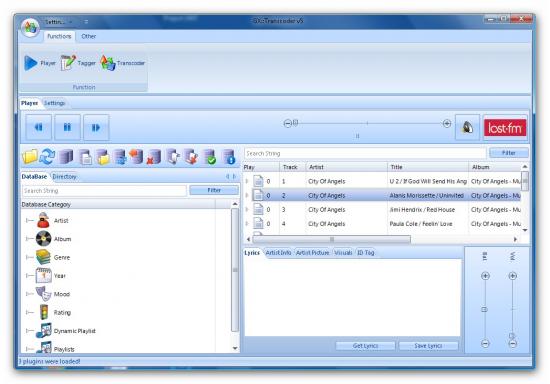Switch to the Directory tab
Viewport: 550px width, 384px height.
[x=64, y=176]
